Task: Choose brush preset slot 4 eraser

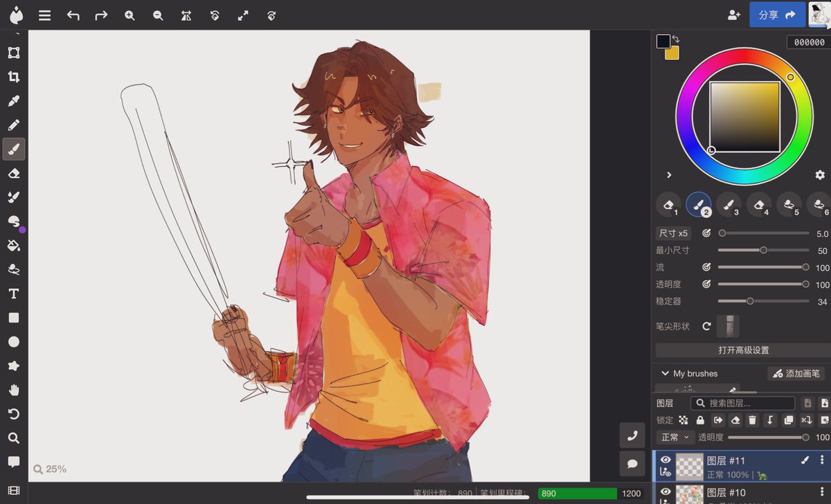Action: (x=759, y=205)
